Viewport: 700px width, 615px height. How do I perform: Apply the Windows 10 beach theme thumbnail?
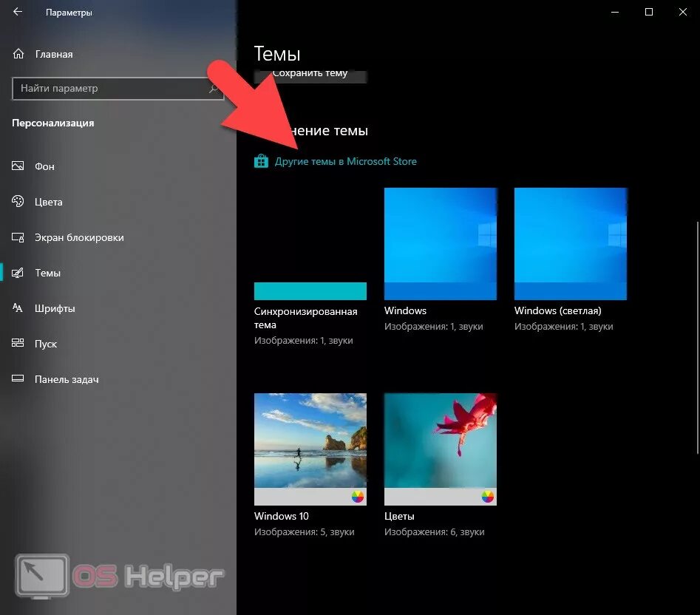point(310,449)
